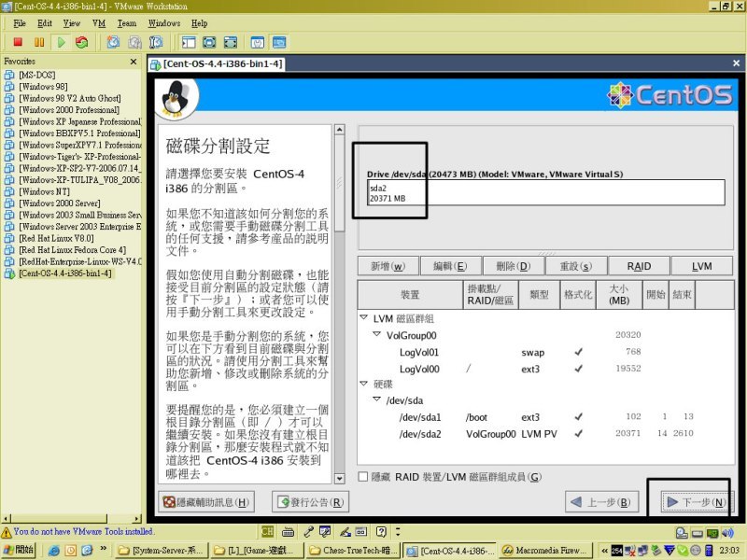Click the Favorites horizontal scroll right arrow
747x560 pixels.
click(x=137, y=518)
